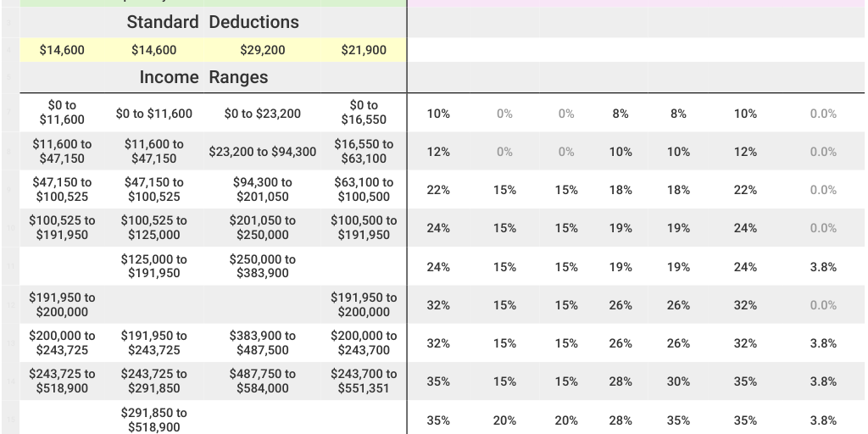Screen dimensions: 868x434
Task: Select the "$100,525 to $125,000" cell
Action: [154, 227]
